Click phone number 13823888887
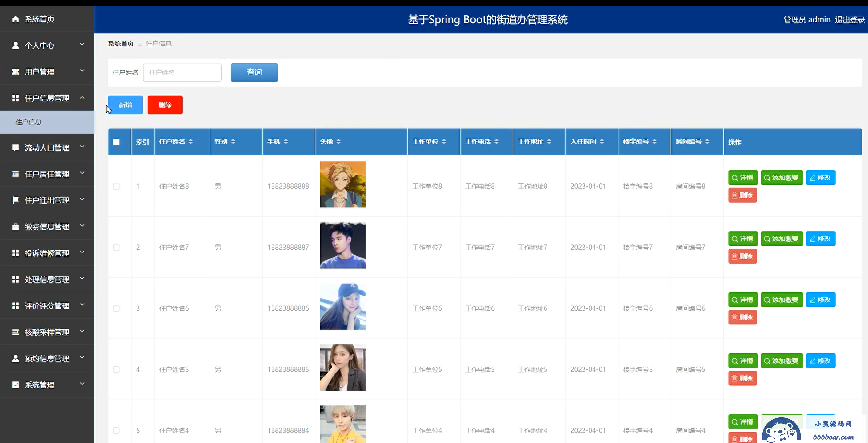Viewport: 868px width, 443px height. [288, 247]
